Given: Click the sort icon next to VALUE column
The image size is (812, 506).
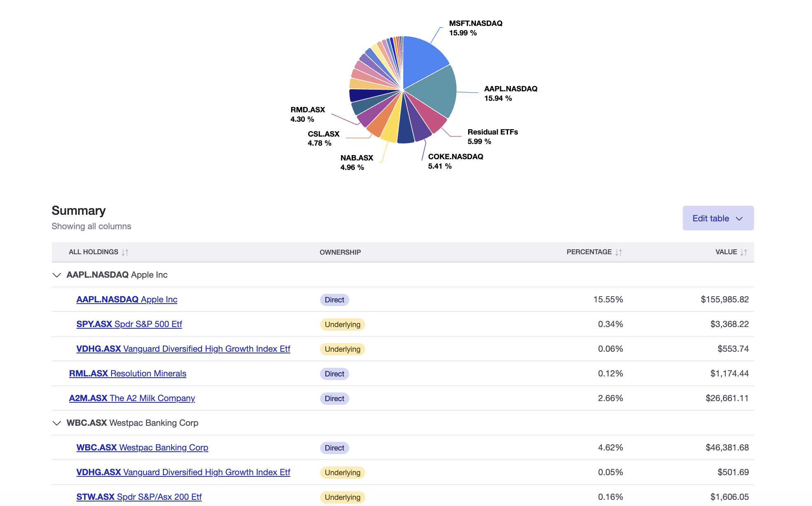Looking at the screenshot, I should click(743, 252).
